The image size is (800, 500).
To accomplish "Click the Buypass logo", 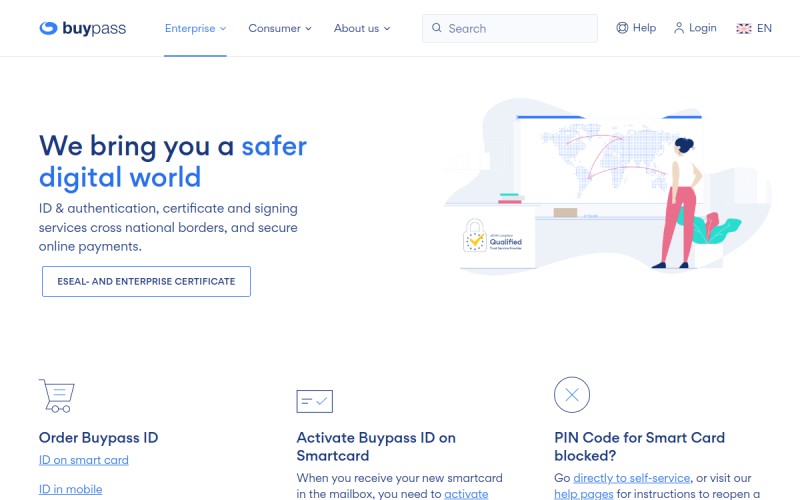I will click(x=83, y=28).
